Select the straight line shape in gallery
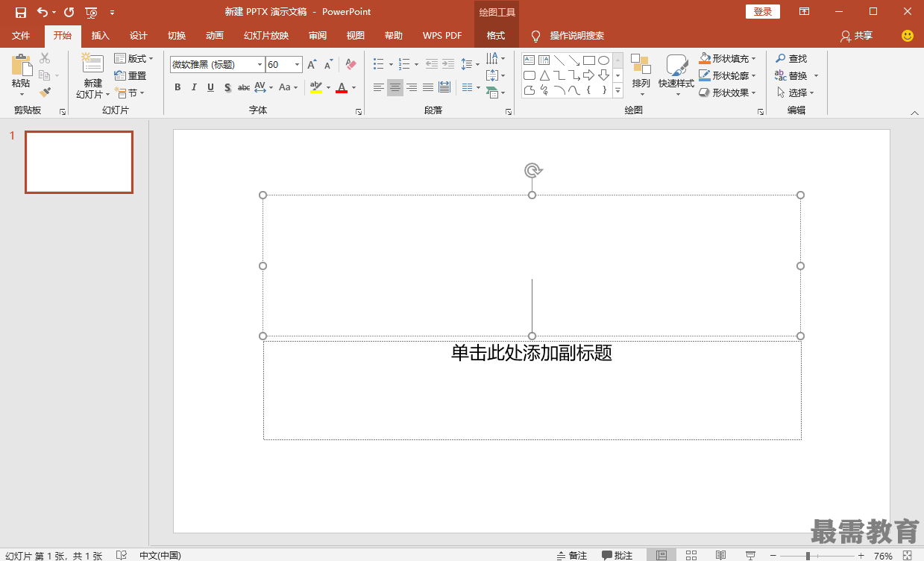924x561 pixels. tap(559, 60)
